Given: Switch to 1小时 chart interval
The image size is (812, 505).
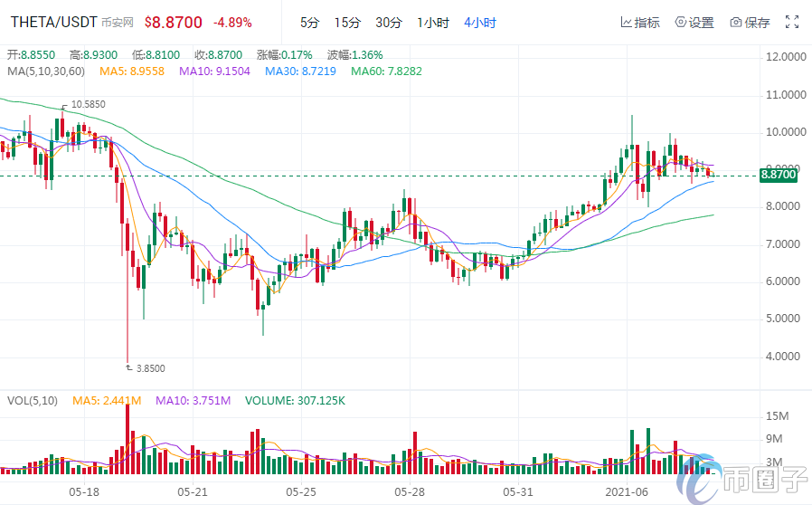Looking at the screenshot, I should pyautogui.click(x=432, y=22).
